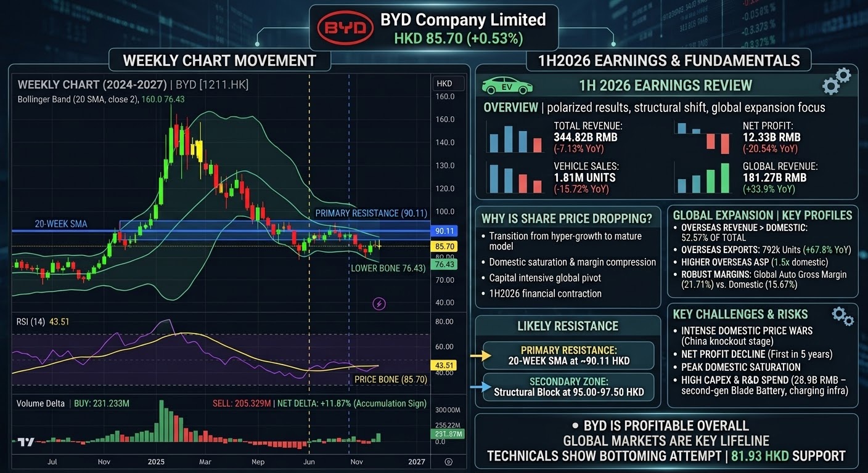Select the Bollinger Band (20 SMA, close 2) label
This screenshot has width=868, height=473.
point(78,99)
